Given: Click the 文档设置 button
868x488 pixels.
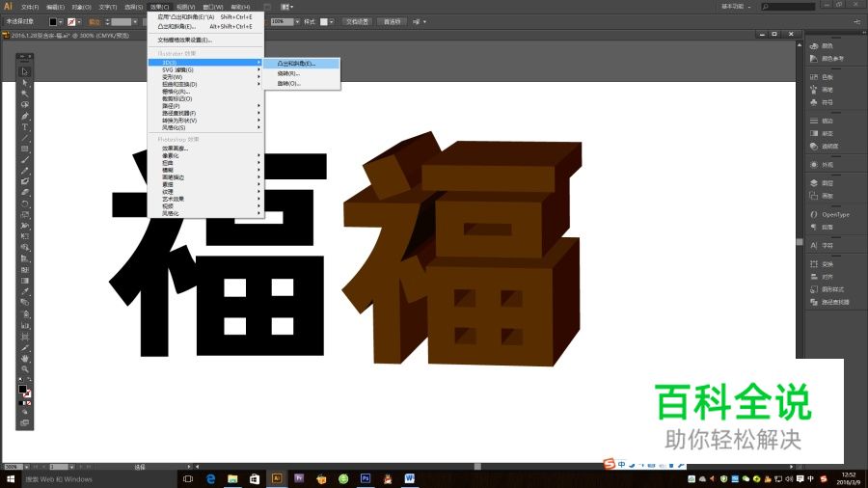Looking at the screenshot, I should (x=357, y=21).
